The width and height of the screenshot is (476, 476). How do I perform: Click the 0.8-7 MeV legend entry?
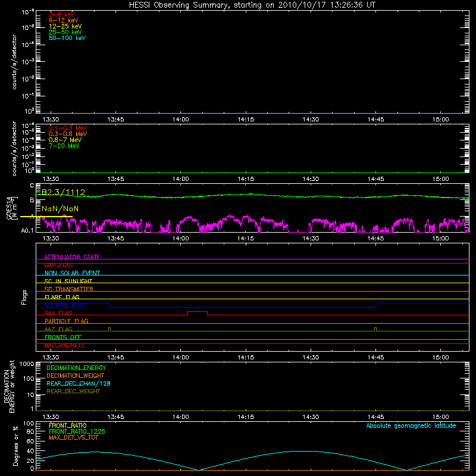click(65, 140)
